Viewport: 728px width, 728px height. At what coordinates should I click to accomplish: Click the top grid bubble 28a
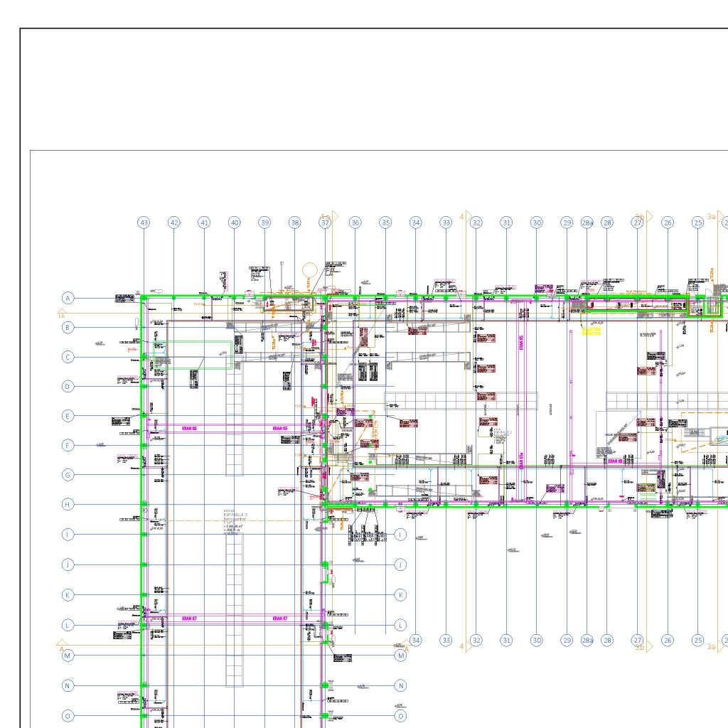click(x=587, y=223)
